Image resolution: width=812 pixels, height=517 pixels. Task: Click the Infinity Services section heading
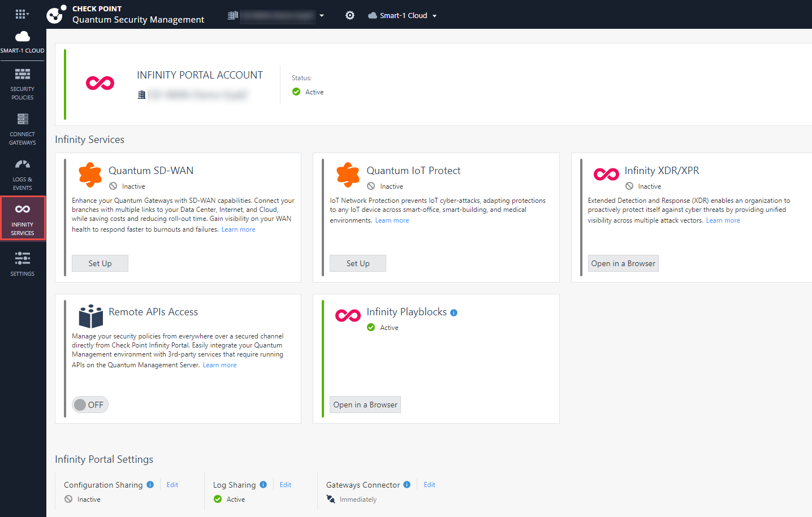89,140
